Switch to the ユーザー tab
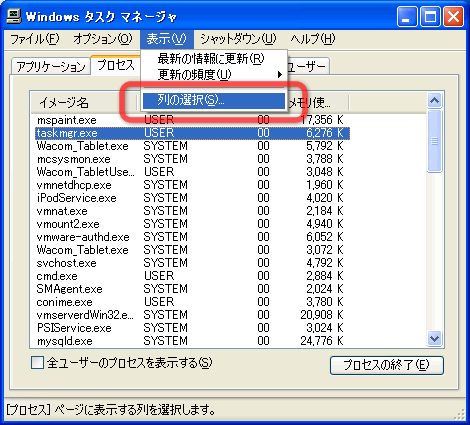 (x=307, y=67)
